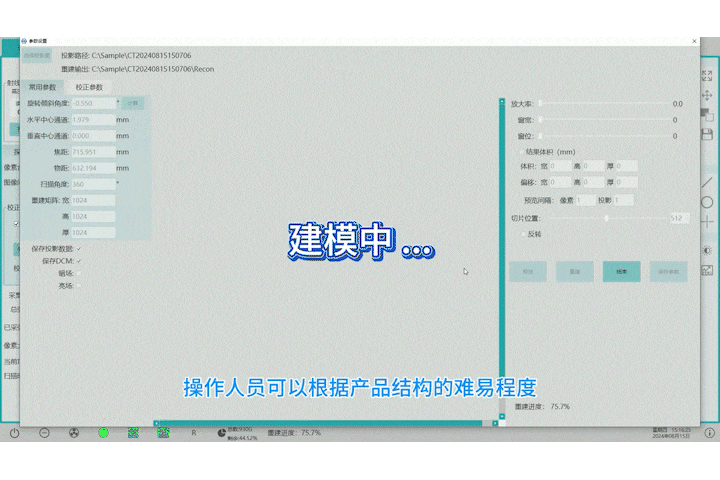Click the 重建矩阵 高 input field
The image size is (720, 480).
94,216
